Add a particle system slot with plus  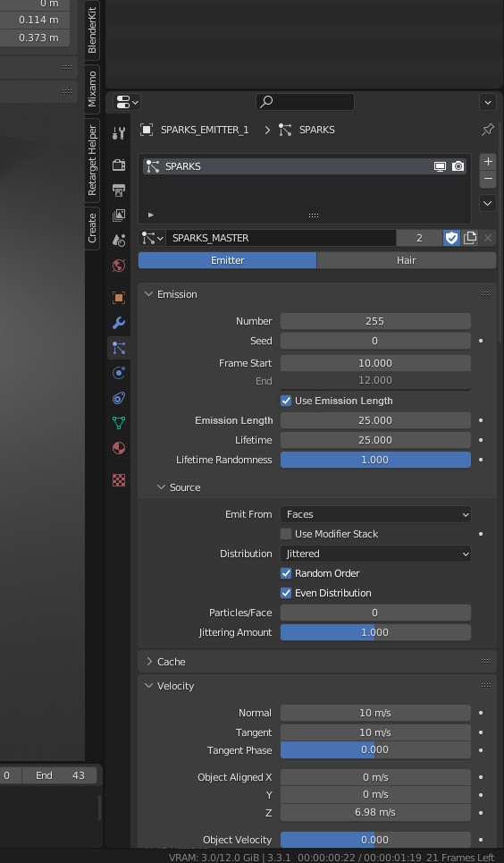click(x=488, y=162)
